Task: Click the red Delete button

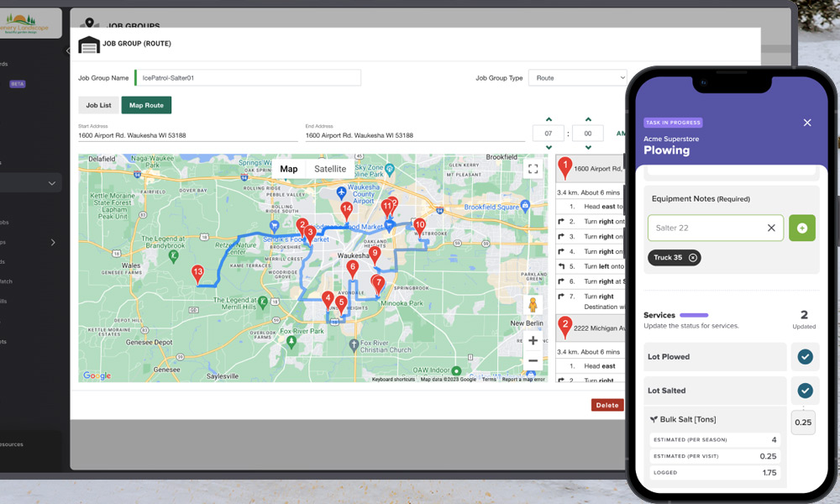Action: pos(606,405)
